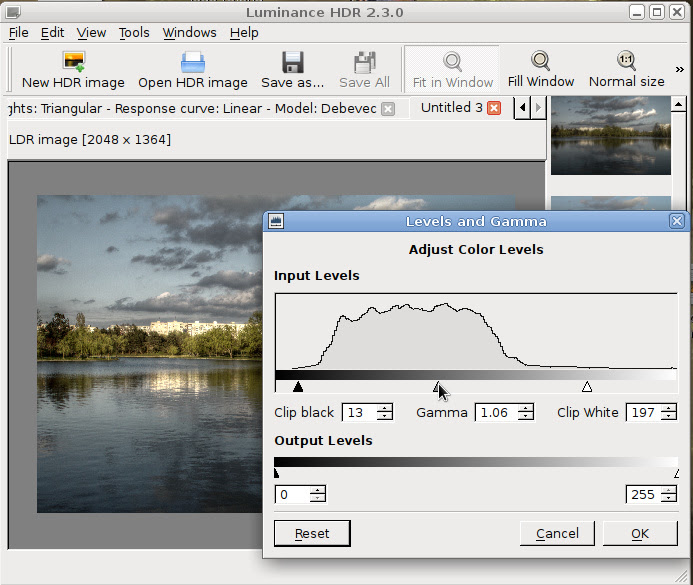Click the input black point slider triangle

pos(298,387)
